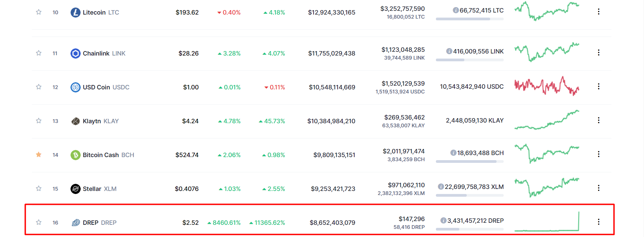
Task: Click the USD Coin logo icon
Action: point(75,87)
